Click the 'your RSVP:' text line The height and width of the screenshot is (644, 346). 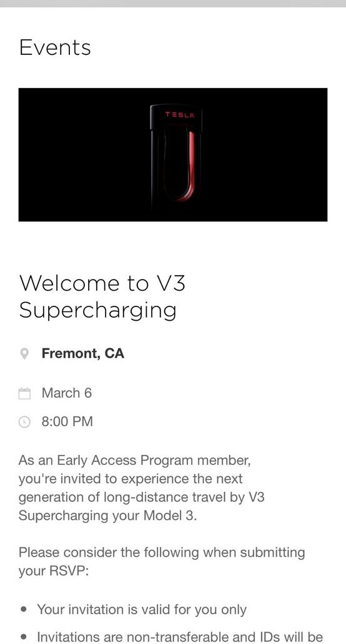(54, 571)
